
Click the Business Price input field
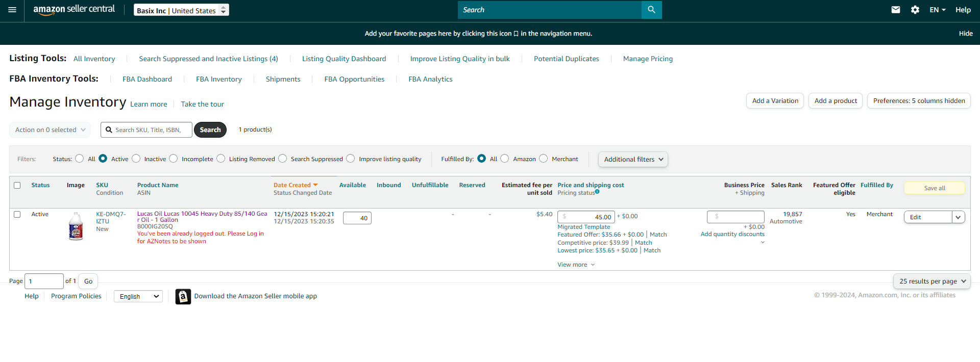[736, 217]
